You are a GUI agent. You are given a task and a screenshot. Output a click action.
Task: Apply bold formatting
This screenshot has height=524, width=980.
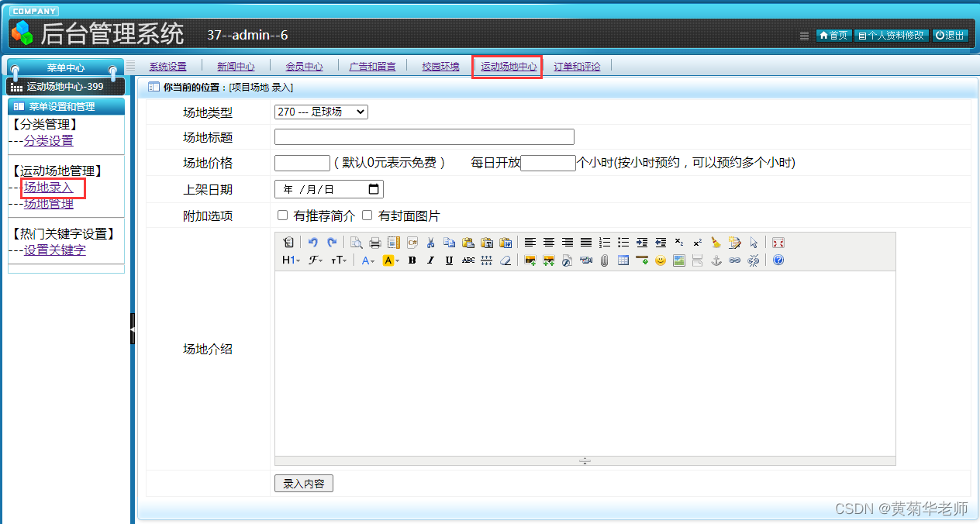point(412,260)
